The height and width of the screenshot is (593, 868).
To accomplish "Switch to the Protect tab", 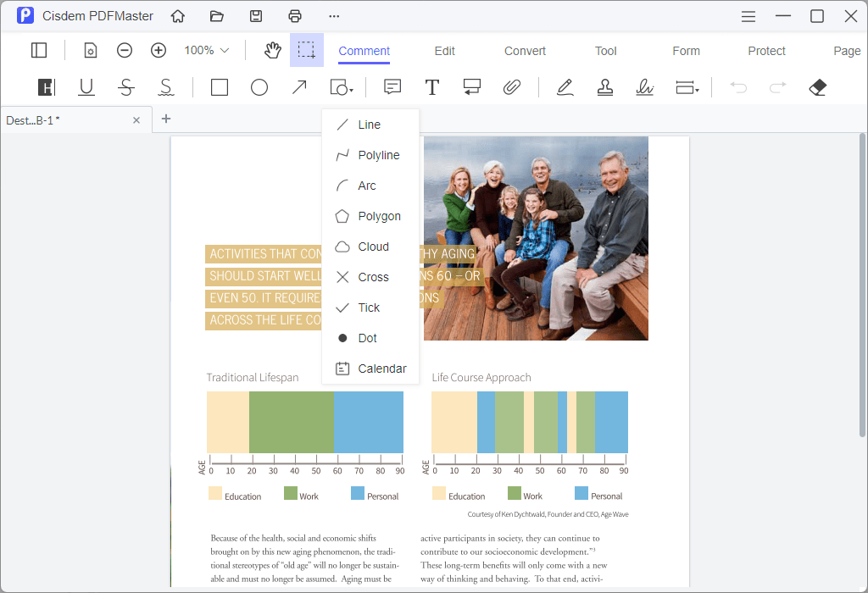I will point(766,51).
